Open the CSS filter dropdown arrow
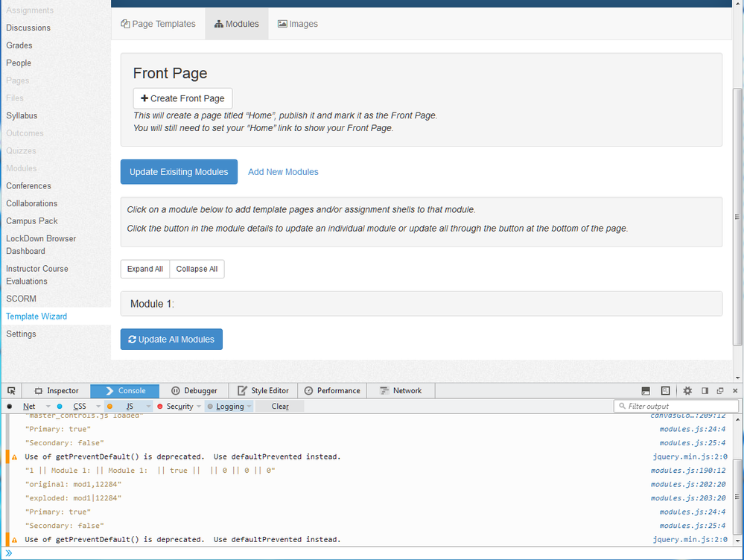This screenshot has width=744, height=560. click(x=98, y=407)
